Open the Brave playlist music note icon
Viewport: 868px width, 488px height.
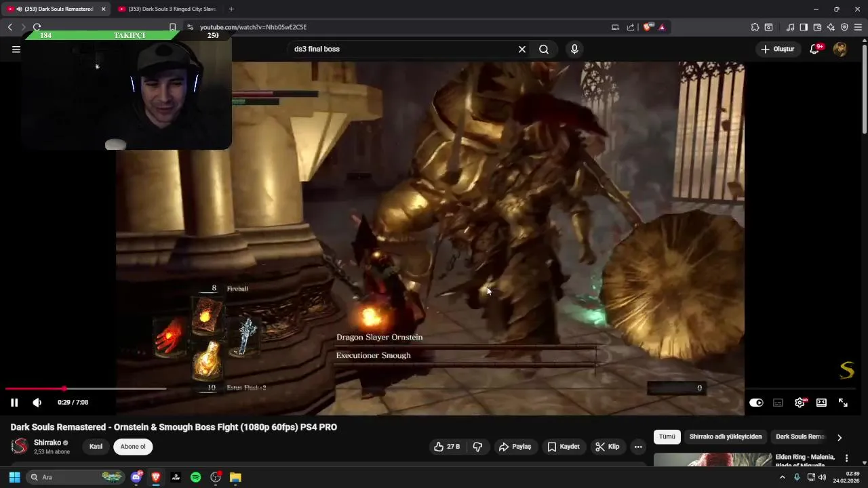tap(790, 27)
